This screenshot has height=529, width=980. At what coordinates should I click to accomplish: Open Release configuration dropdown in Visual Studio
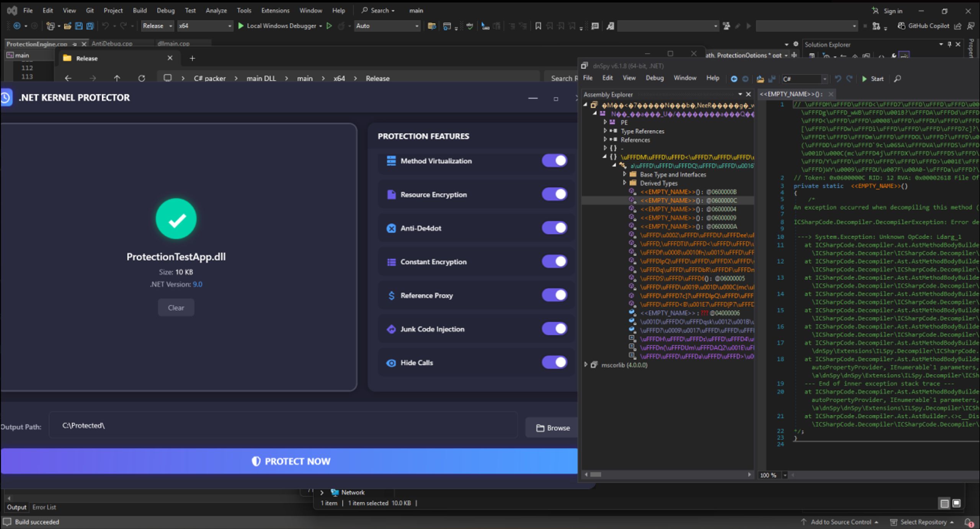pyautogui.click(x=157, y=26)
